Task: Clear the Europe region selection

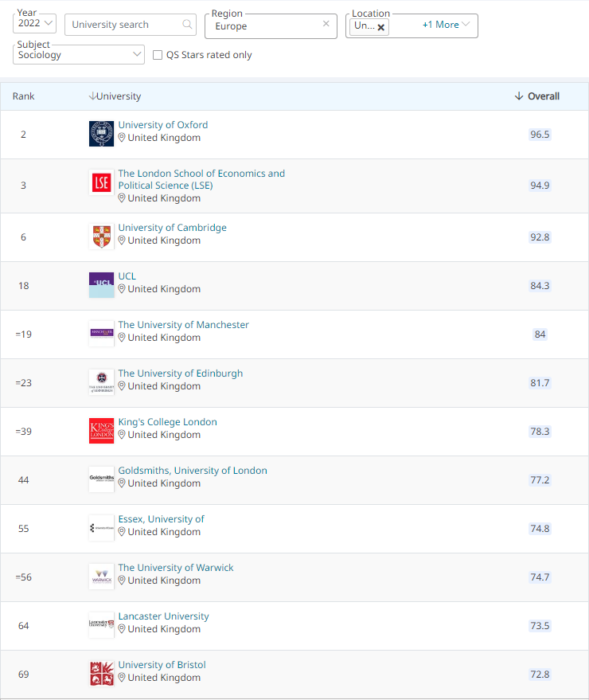Action: [x=326, y=24]
